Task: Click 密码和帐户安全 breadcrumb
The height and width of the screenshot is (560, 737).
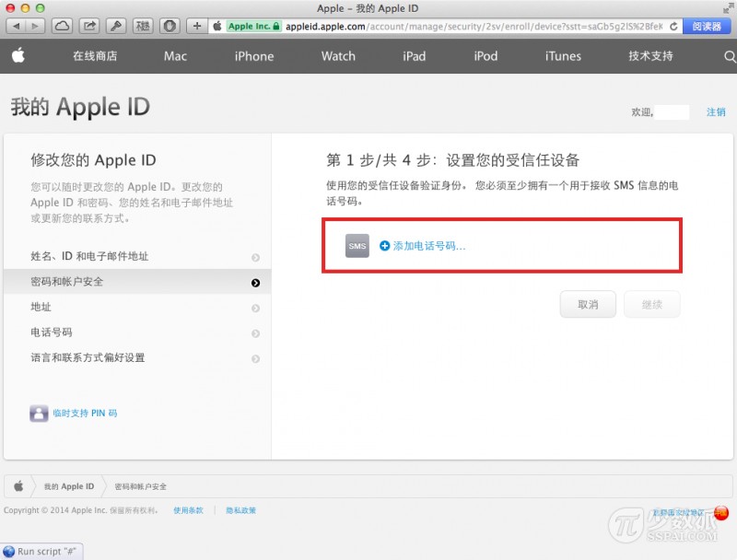Action: point(141,486)
